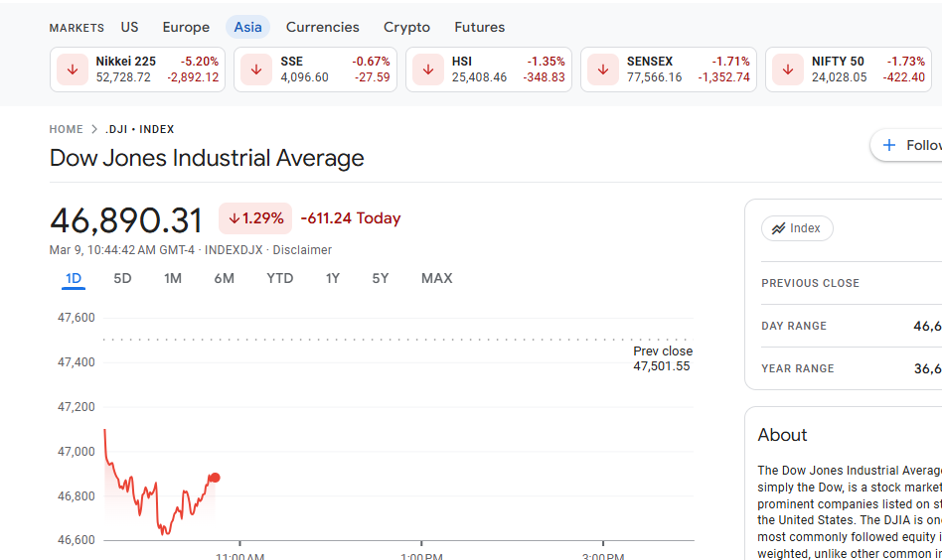Click the SSE red down-arrow icon
Screen dimensions: 942x560
click(256, 70)
